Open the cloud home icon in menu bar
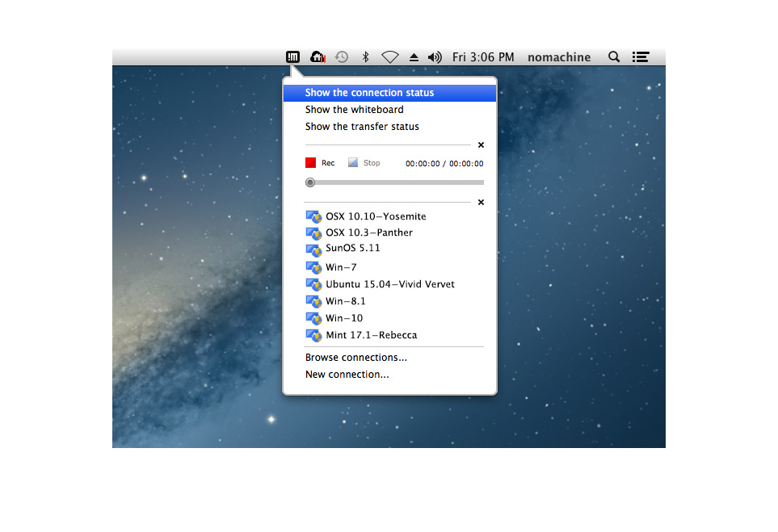The height and width of the screenshot is (532, 778). tap(318, 57)
